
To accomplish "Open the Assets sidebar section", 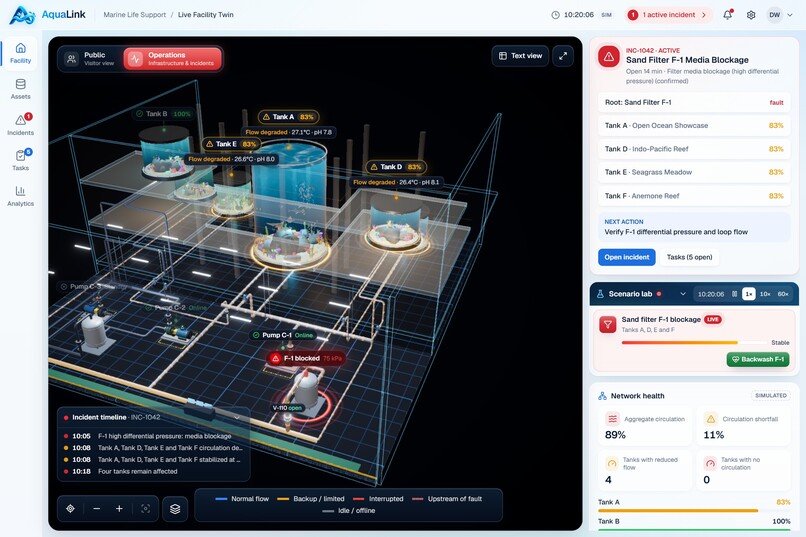I will coord(20,89).
